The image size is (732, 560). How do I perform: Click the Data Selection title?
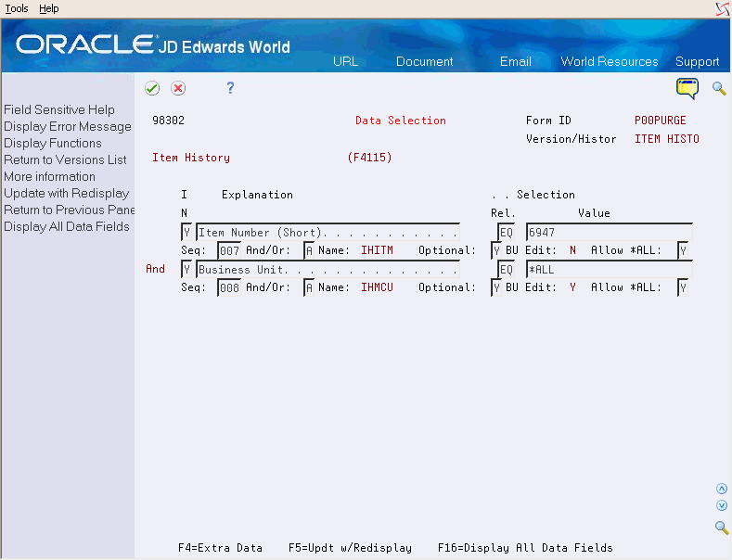tap(401, 121)
